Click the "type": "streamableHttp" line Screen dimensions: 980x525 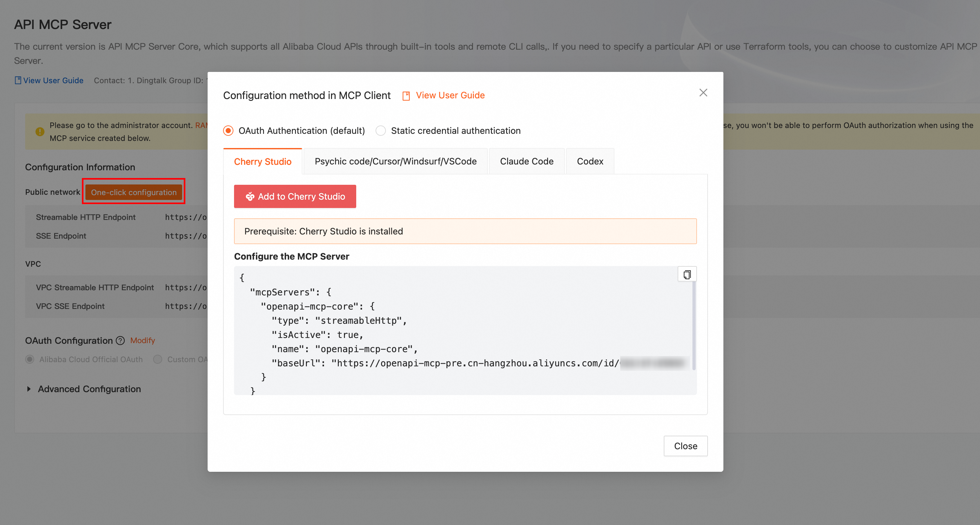point(339,320)
